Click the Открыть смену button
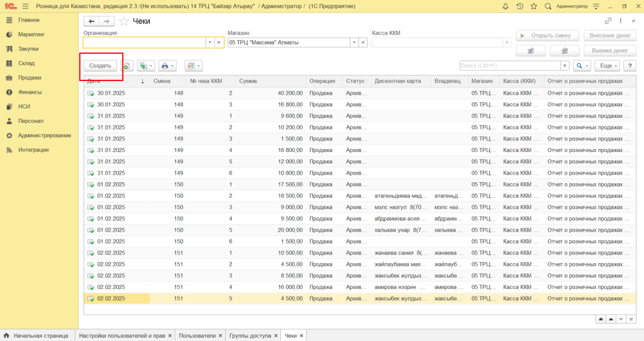644x341 pixels. [x=547, y=36]
